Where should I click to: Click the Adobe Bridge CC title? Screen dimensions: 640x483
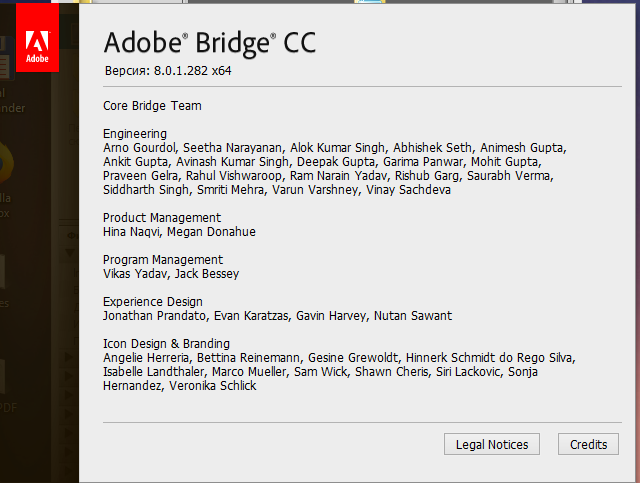(x=210, y=42)
